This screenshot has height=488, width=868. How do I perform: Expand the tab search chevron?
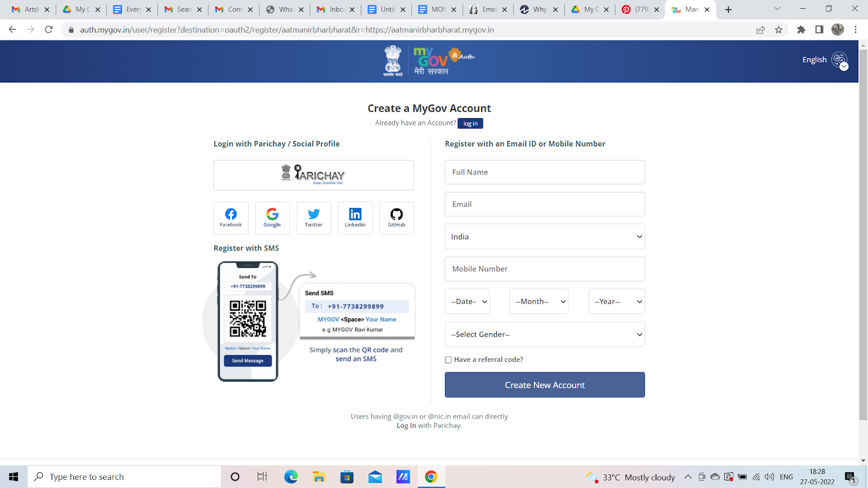click(x=777, y=9)
